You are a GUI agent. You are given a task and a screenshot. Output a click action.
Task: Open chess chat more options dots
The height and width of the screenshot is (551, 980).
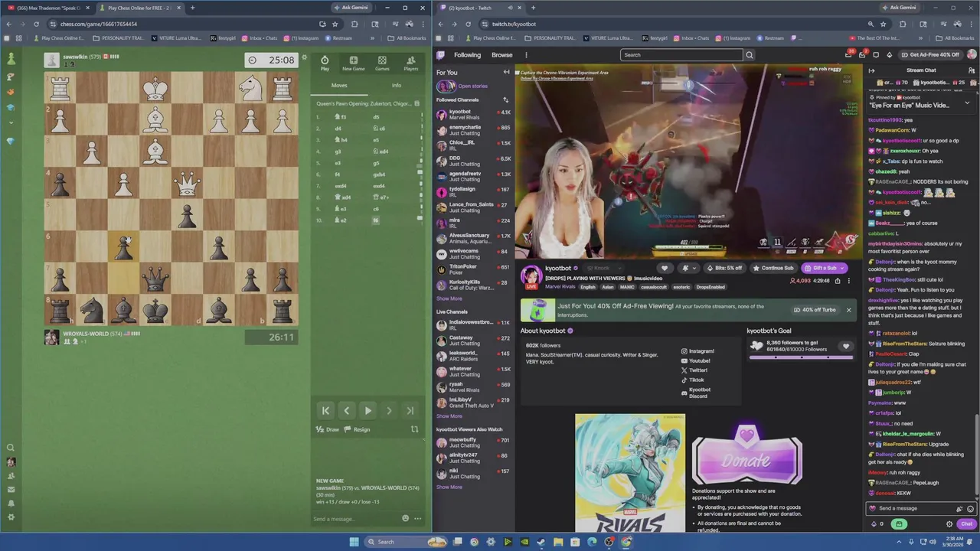click(417, 518)
